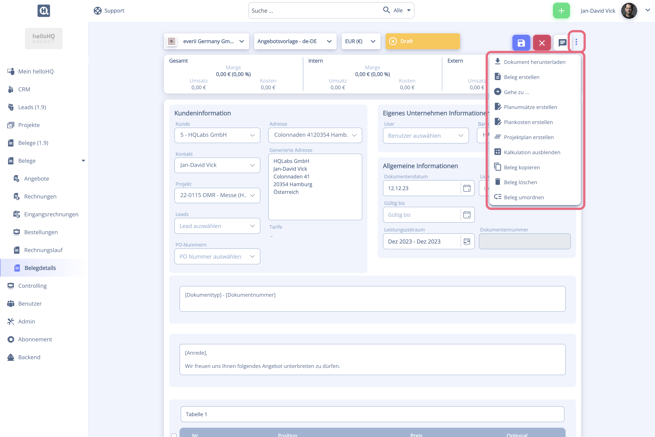Open the Kontakt dropdown 'Jan-David Vick'
The image size is (655, 437).
[x=217, y=165]
